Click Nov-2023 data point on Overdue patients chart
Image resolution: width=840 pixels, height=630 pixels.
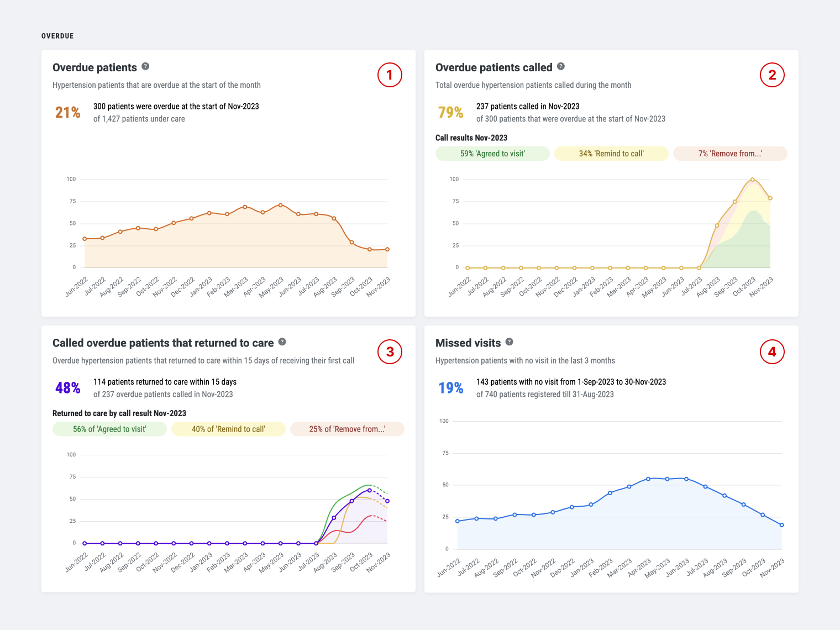[387, 249]
